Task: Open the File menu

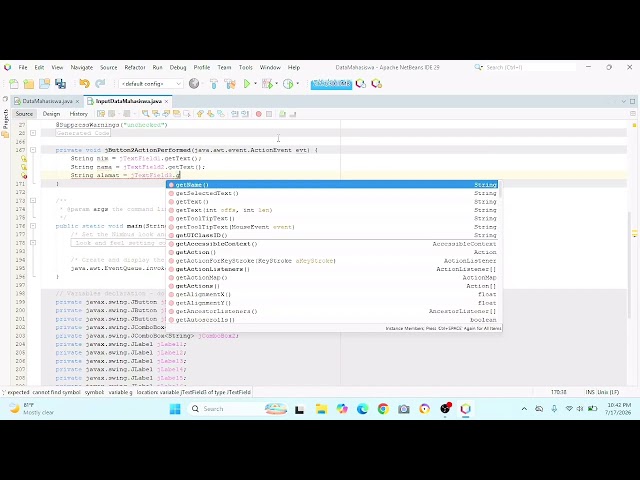Action: point(23,67)
